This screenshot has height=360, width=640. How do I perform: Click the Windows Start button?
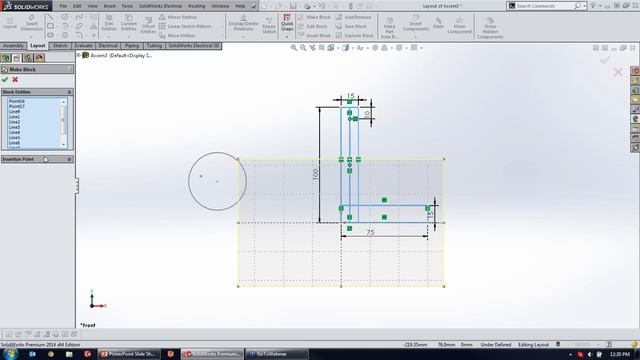[10, 354]
